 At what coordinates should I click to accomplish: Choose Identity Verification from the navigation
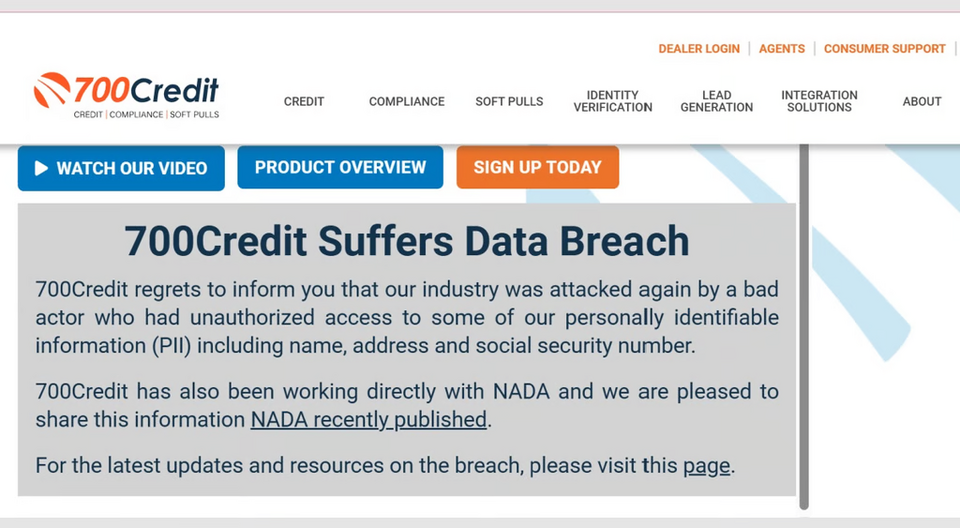click(612, 101)
